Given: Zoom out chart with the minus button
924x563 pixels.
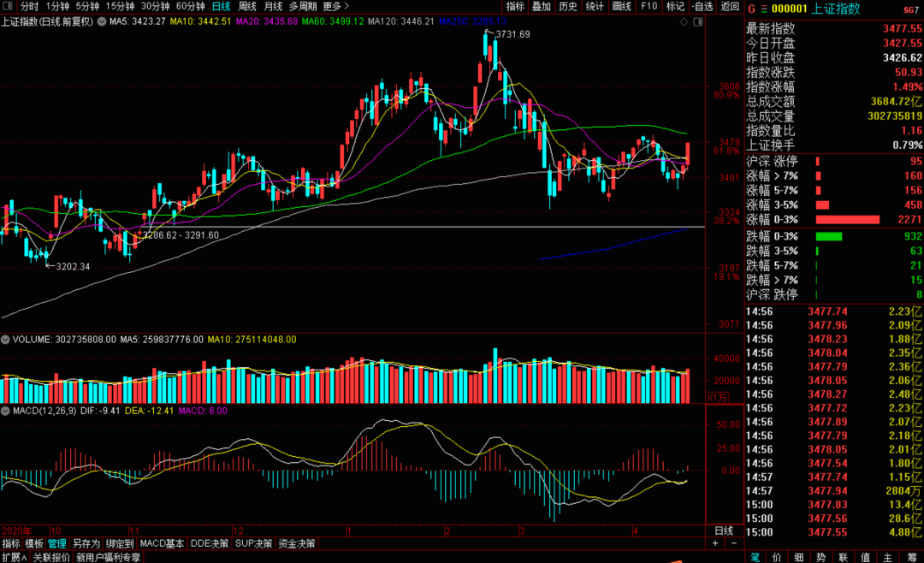Looking at the screenshot, I should (x=734, y=543).
